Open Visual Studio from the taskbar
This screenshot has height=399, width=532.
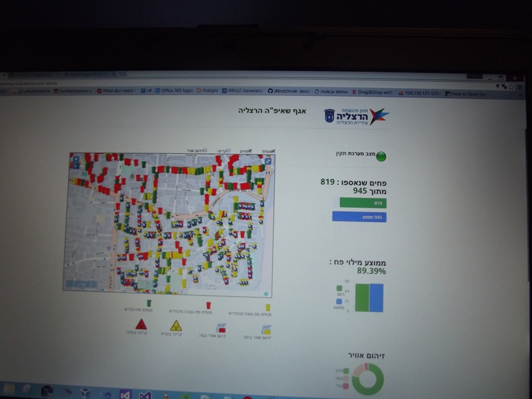tap(126, 393)
